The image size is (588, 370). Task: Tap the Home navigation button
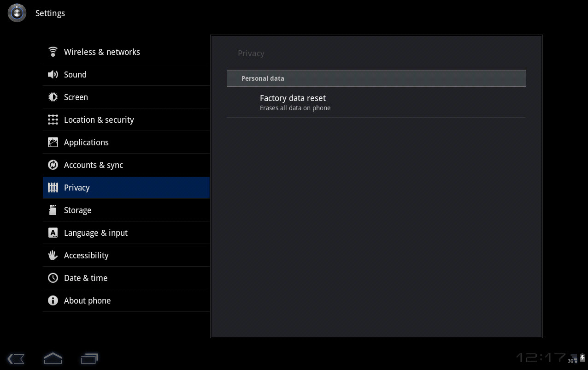(x=53, y=358)
